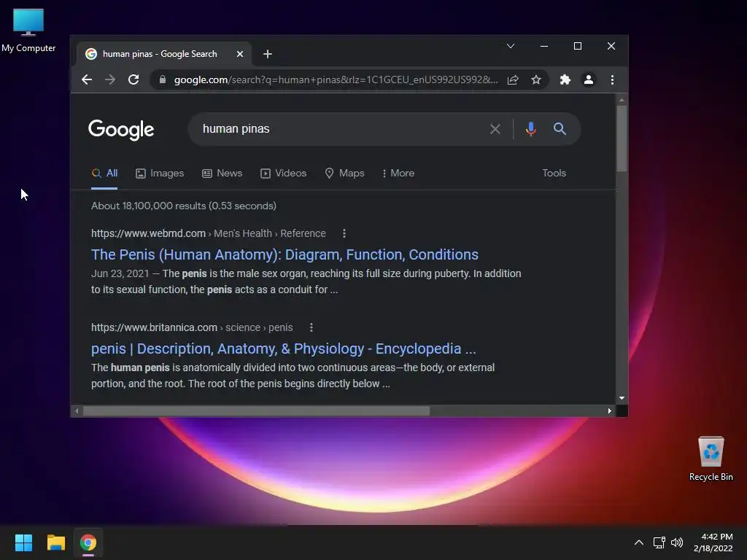Click the Chrome icon on the taskbar
This screenshot has height=560, width=747.
(88, 542)
